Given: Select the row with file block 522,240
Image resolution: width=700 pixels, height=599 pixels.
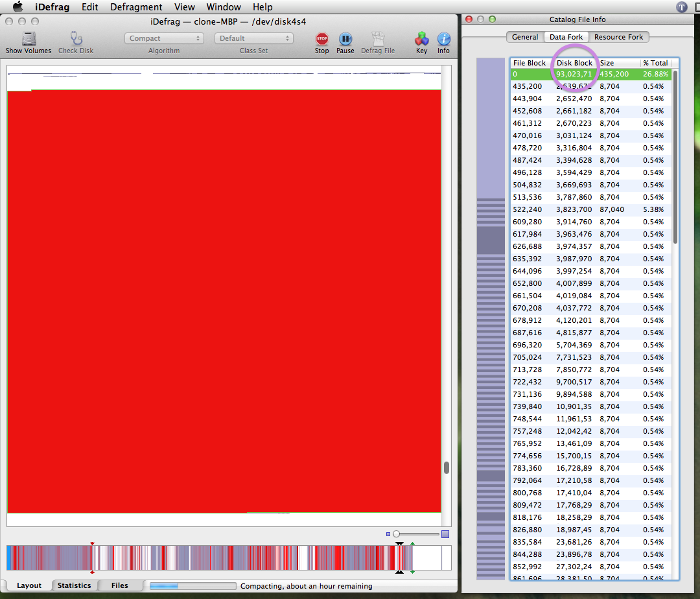Looking at the screenshot, I should (591, 209).
